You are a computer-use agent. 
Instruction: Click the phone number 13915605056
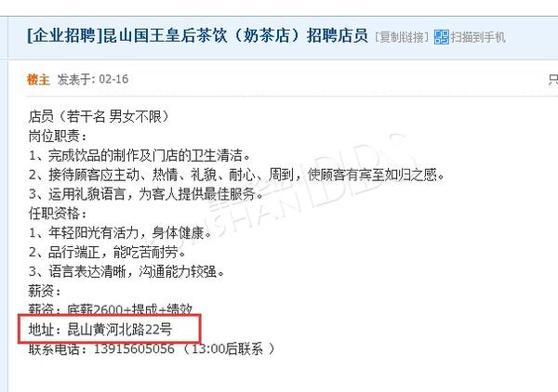tap(134, 348)
